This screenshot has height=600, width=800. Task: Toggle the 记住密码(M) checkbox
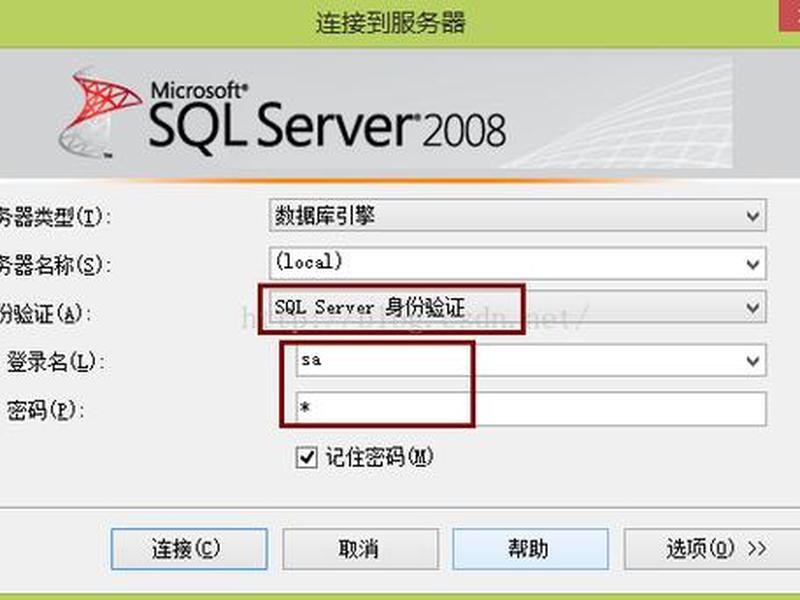pyautogui.click(x=306, y=457)
